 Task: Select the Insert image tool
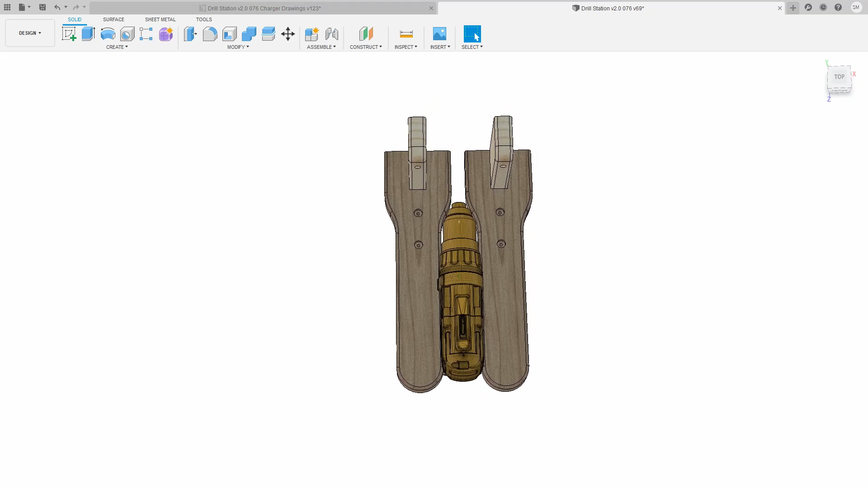(x=439, y=34)
